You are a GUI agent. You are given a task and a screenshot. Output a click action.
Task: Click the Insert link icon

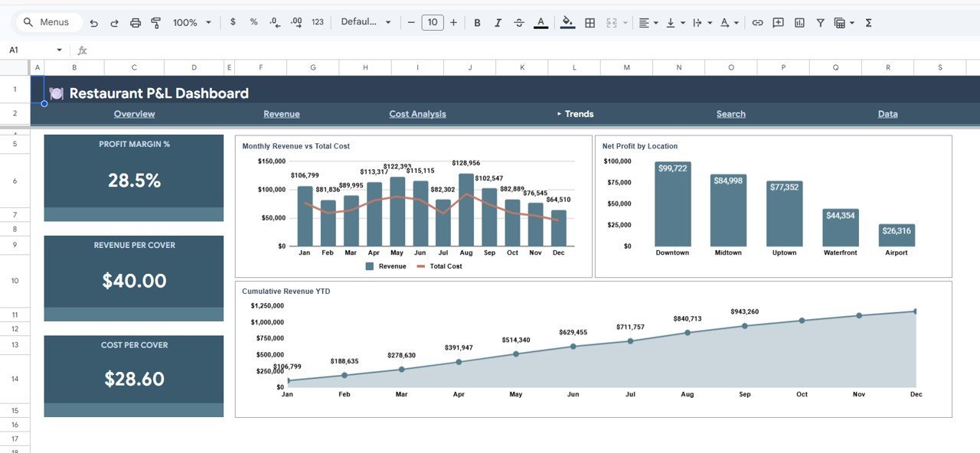[757, 23]
